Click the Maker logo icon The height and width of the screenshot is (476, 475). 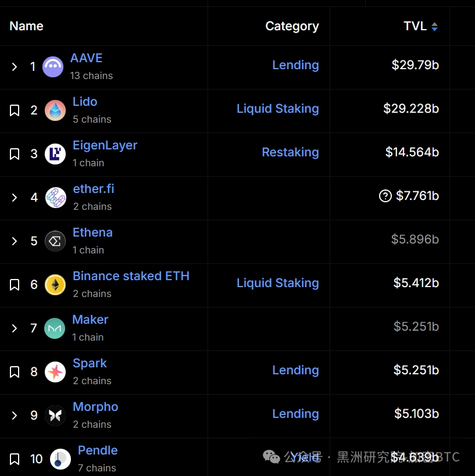(55, 328)
